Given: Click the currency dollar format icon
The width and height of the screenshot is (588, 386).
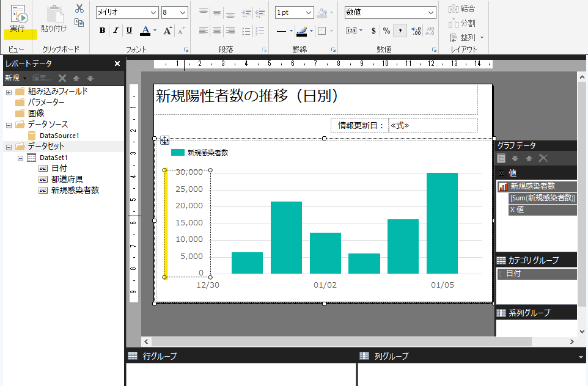Looking at the screenshot, I should [373, 31].
